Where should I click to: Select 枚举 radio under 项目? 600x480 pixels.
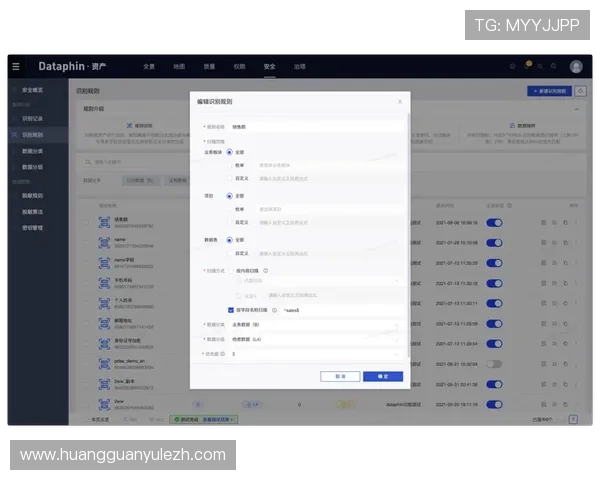(x=229, y=209)
